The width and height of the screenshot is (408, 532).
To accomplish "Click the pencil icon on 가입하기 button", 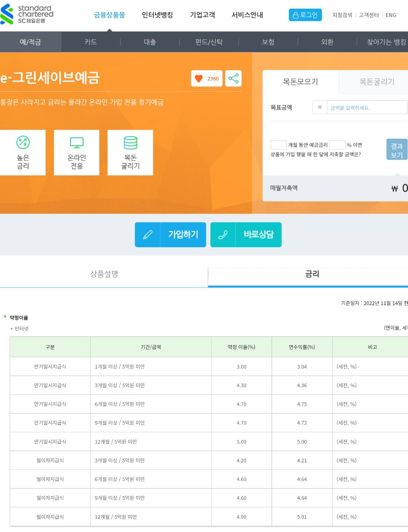I will coord(148,235).
